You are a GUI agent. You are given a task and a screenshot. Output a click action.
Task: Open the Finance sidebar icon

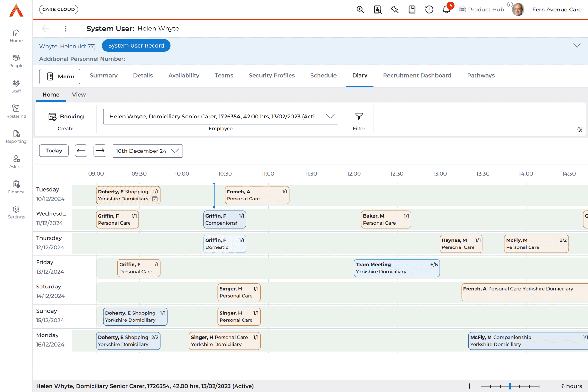16,187
